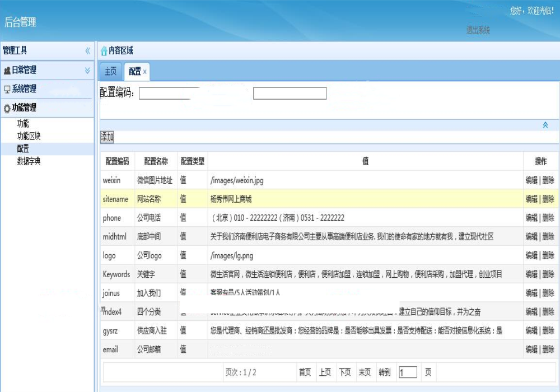The height and width of the screenshot is (392, 560).
Task: Click the 配置编码 column header
Action: tap(117, 161)
